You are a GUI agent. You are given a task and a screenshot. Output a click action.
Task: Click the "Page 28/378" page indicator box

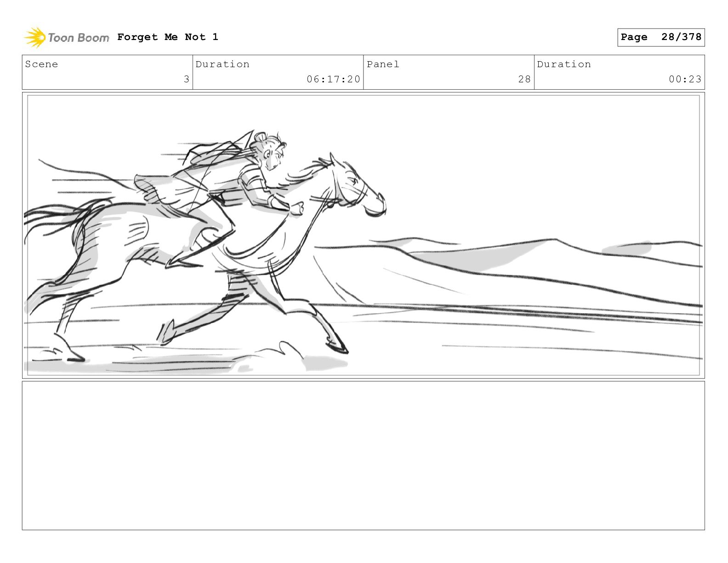click(661, 37)
